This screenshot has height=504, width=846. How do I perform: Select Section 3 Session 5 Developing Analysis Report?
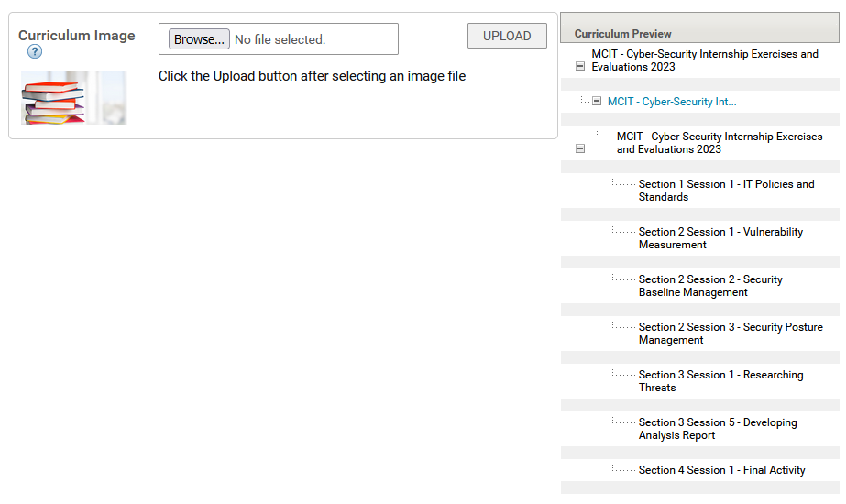click(718, 429)
